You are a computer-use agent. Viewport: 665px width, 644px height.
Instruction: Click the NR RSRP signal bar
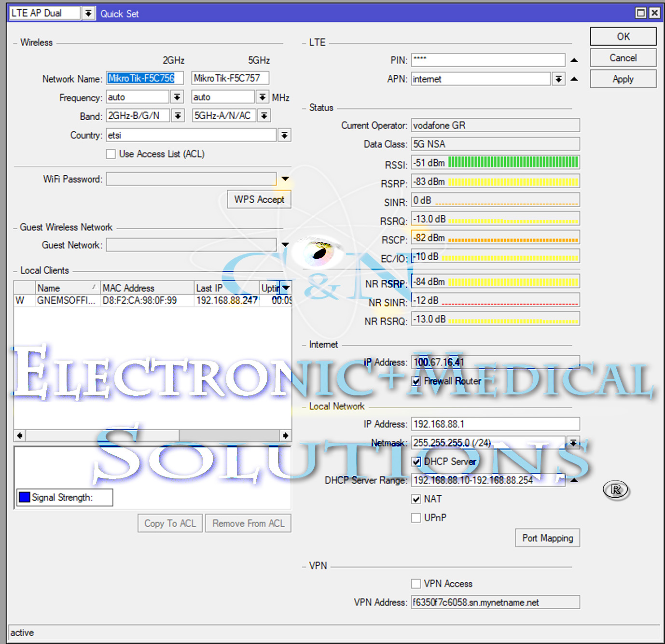[x=513, y=282]
